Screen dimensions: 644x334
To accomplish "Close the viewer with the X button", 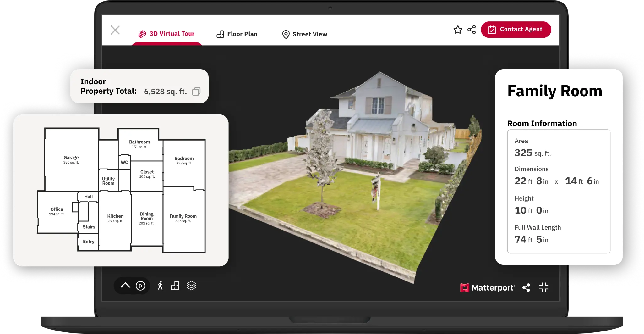I will 115,30.
